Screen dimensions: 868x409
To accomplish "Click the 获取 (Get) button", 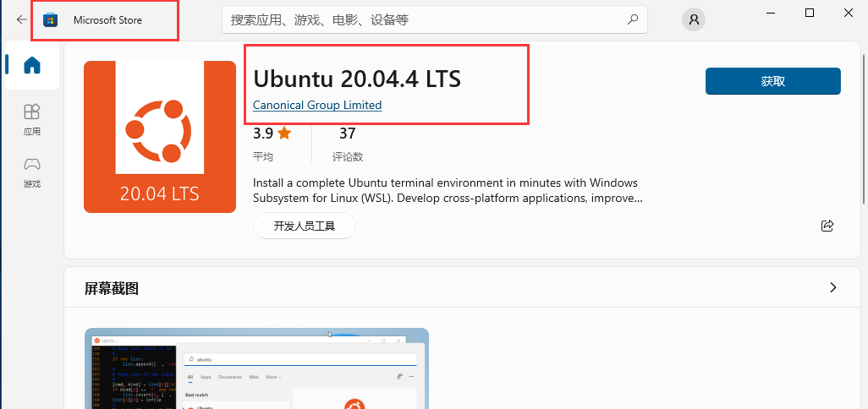I will click(x=772, y=81).
